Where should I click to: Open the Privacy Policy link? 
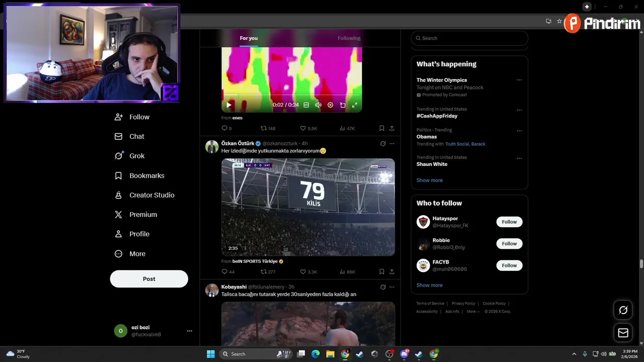463,303
